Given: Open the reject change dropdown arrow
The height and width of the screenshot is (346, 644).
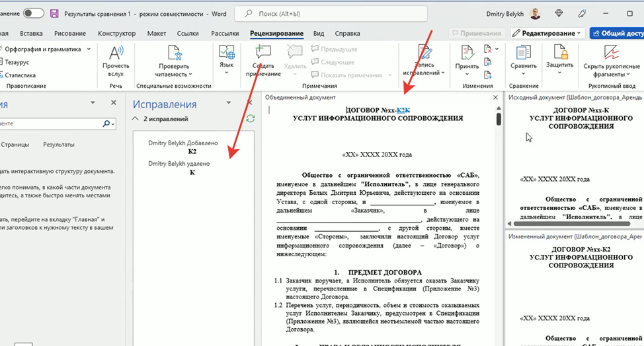Looking at the screenshot, I should coord(497,50).
